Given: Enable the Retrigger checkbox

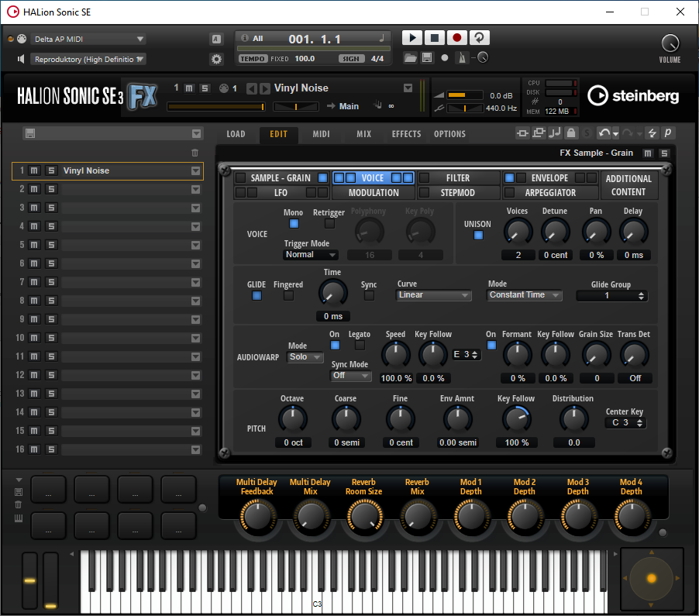Looking at the screenshot, I should tap(329, 224).
